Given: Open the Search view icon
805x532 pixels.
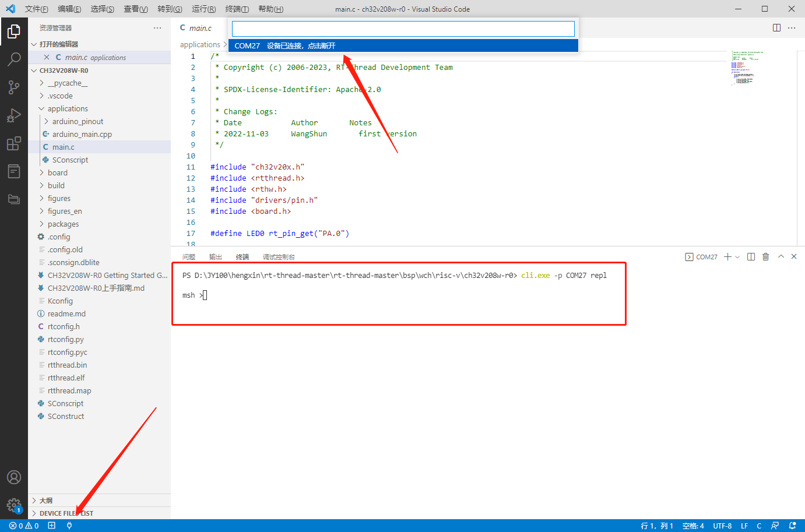Looking at the screenshot, I should coord(14,59).
